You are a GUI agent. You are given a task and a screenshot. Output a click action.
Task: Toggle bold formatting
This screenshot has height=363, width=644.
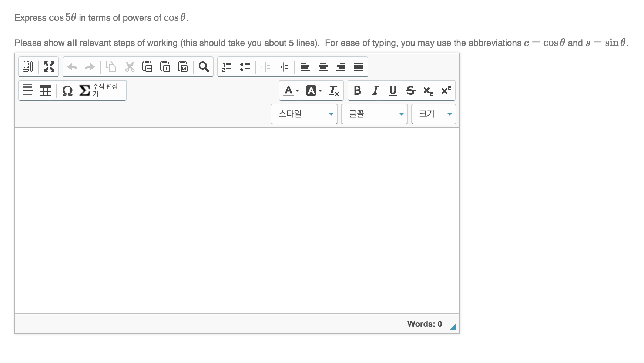tap(358, 90)
